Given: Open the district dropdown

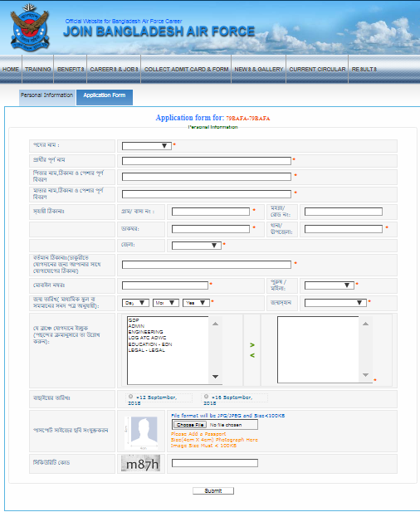Looking at the screenshot, I should [196, 246].
